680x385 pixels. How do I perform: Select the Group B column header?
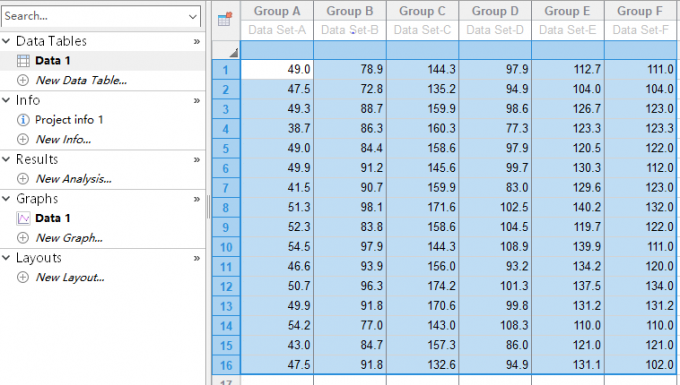[x=350, y=11]
